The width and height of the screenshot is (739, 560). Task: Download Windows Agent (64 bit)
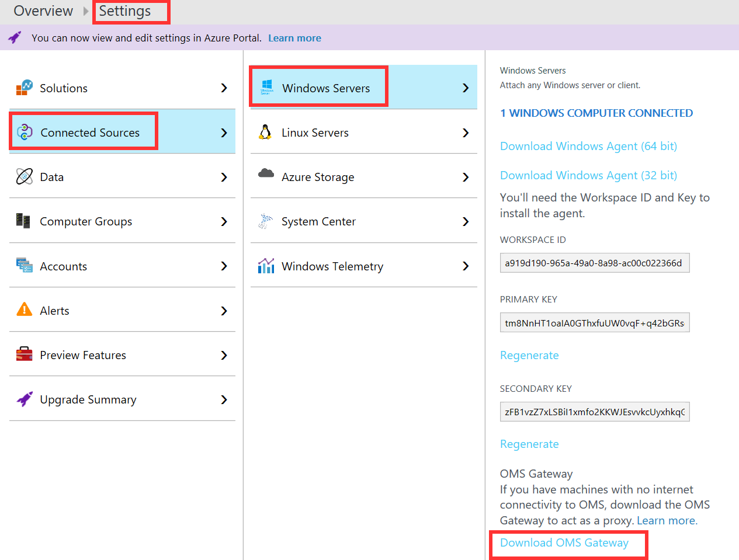point(588,146)
